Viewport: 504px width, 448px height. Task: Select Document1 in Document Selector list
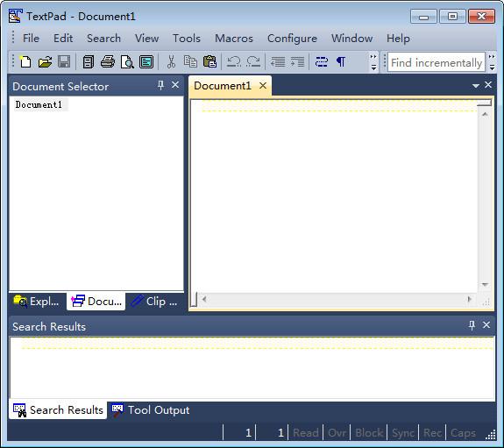pyautogui.click(x=39, y=104)
